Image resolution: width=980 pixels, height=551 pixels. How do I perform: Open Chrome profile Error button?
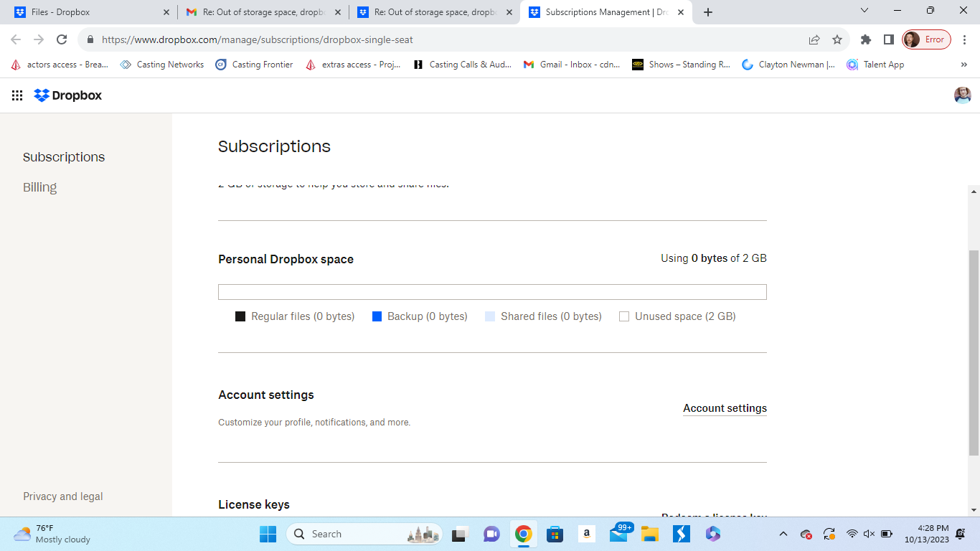[x=926, y=40]
